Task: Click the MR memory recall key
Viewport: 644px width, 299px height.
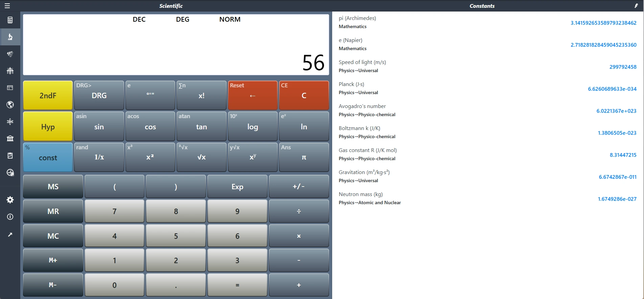Action: [x=53, y=211]
